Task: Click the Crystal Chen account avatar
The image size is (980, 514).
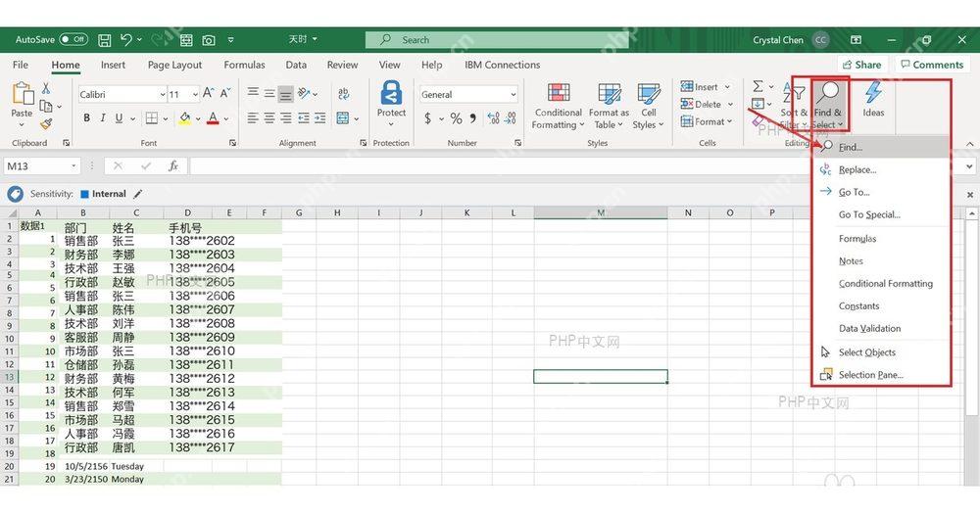Action: tap(820, 39)
